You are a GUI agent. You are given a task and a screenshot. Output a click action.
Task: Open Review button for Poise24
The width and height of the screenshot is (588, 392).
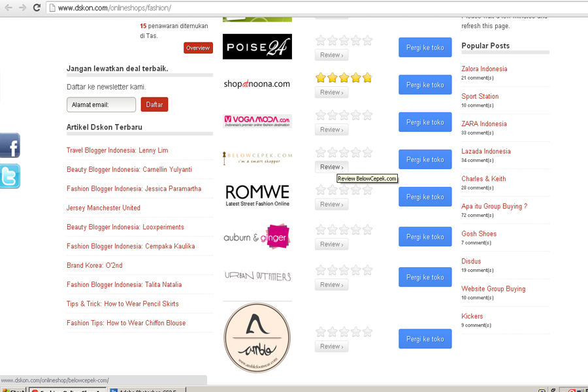point(331,55)
